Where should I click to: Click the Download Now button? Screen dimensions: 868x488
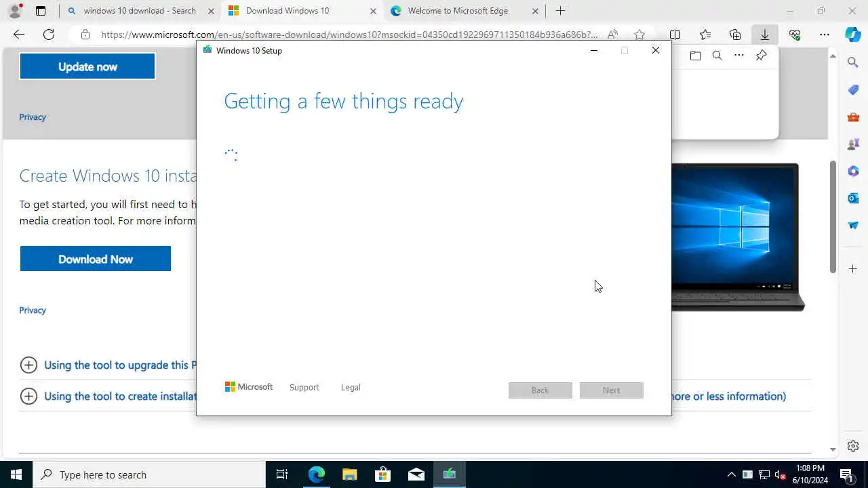tap(96, 259)
